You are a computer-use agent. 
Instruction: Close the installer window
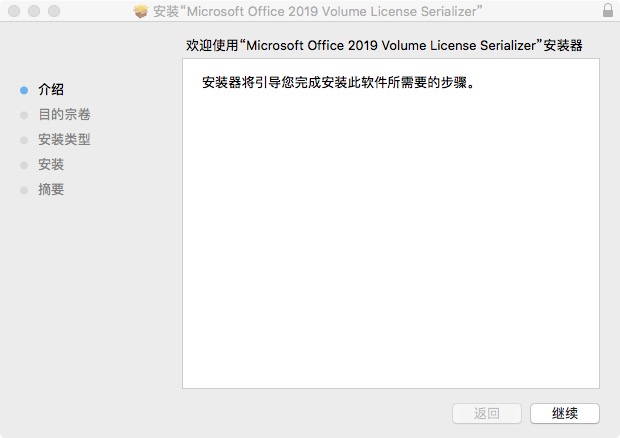[x=14, y=11]
